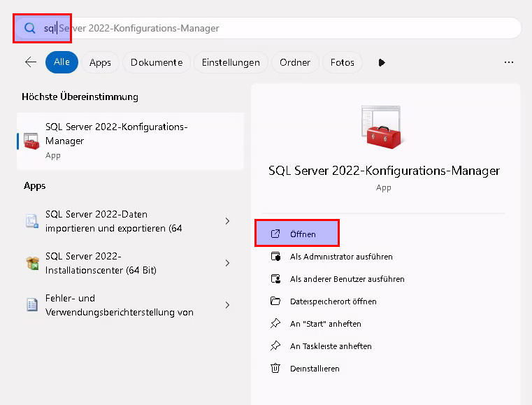Click the Daten importieren und exportieren icon

[31, 221]
